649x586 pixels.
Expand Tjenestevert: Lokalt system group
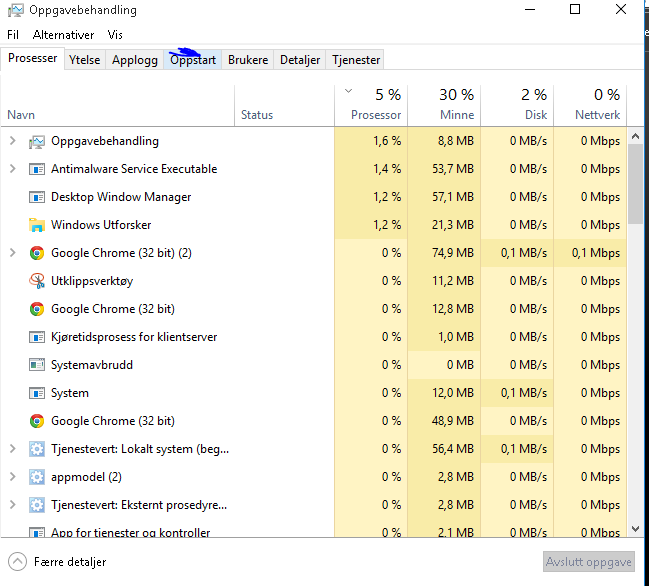(12, 449)
